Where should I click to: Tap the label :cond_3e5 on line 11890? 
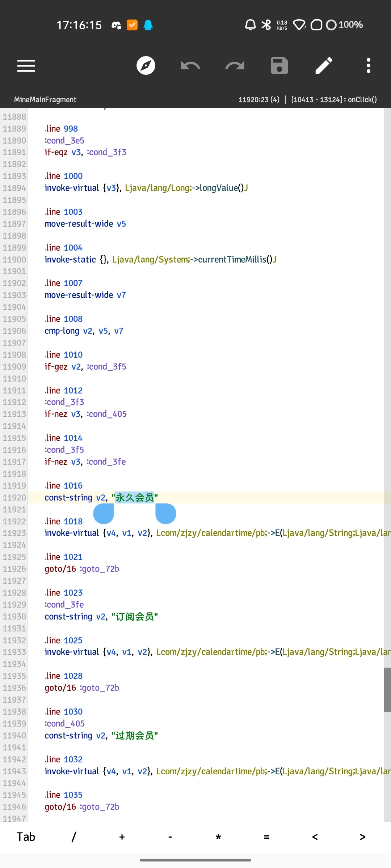(64, 141)
